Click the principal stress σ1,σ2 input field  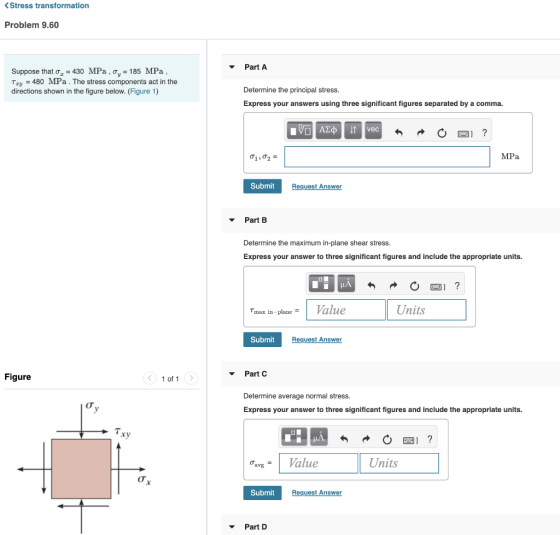pyautogui.click(x=387, y=157)
